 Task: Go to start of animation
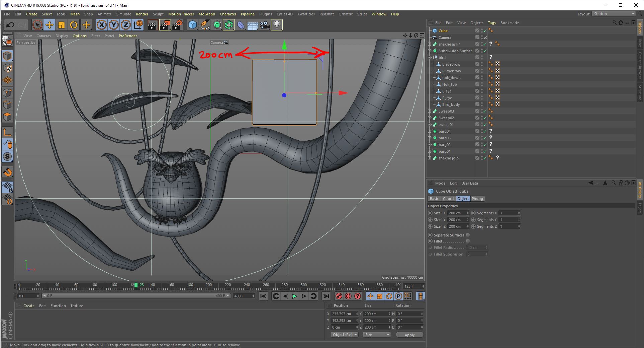tap(263, 296)
